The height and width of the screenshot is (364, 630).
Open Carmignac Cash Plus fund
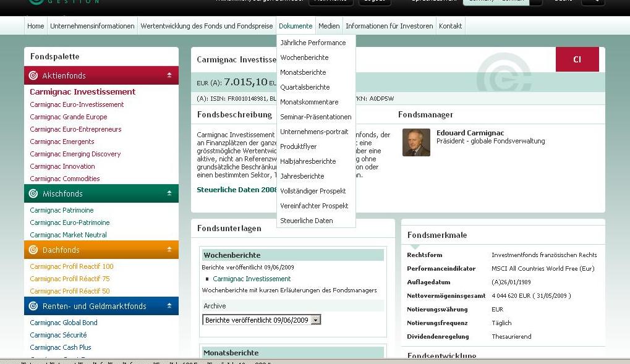coord(60,347)
